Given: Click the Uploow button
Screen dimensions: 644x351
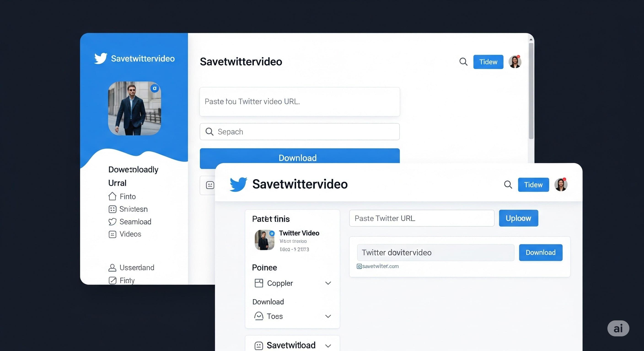Looking at the screenshot, I should 518,218.
